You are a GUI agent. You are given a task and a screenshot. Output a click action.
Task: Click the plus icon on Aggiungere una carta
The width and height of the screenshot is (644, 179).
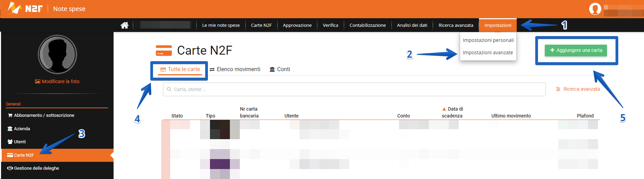pyautogui.click(x=552, y=50)
